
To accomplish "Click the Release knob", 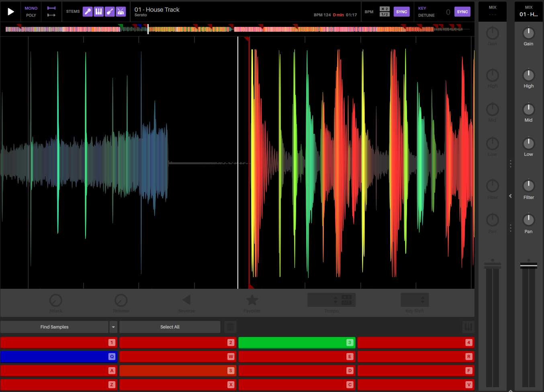I will coord(121,300).
